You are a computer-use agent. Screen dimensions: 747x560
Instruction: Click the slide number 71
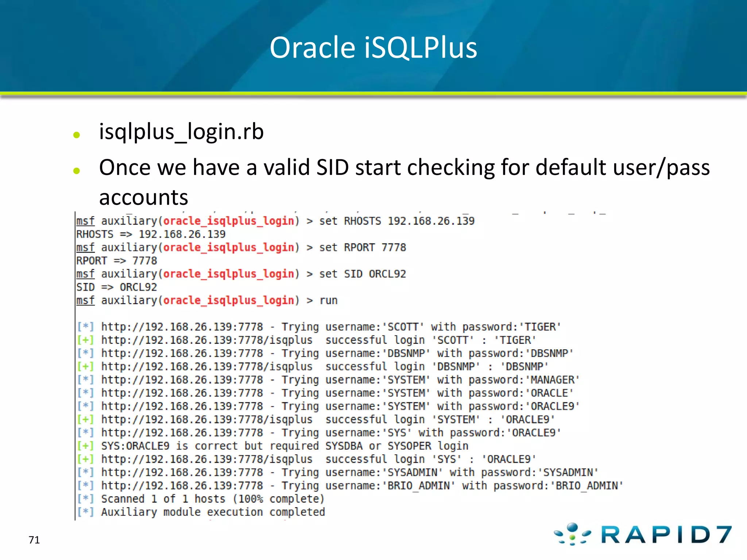click(x=34, y=540)
